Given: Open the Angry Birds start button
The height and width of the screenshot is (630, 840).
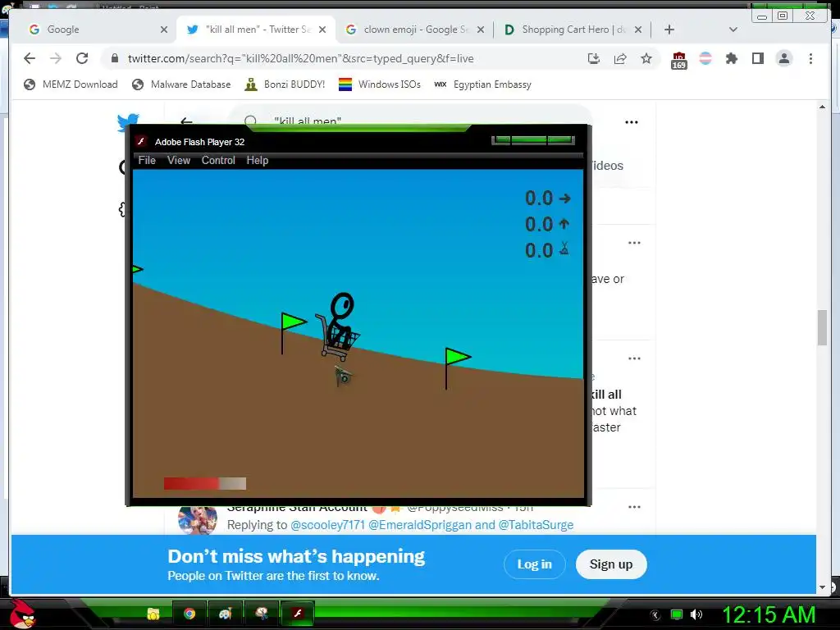Looking at the screenshot, I should (x=22, y=614).
